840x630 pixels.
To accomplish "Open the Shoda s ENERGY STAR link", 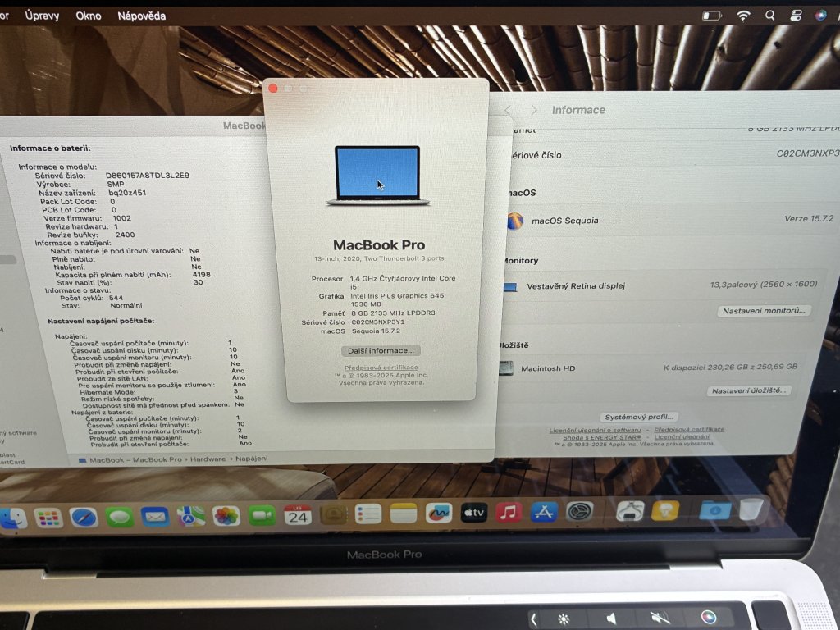I will tap(601, 437).
